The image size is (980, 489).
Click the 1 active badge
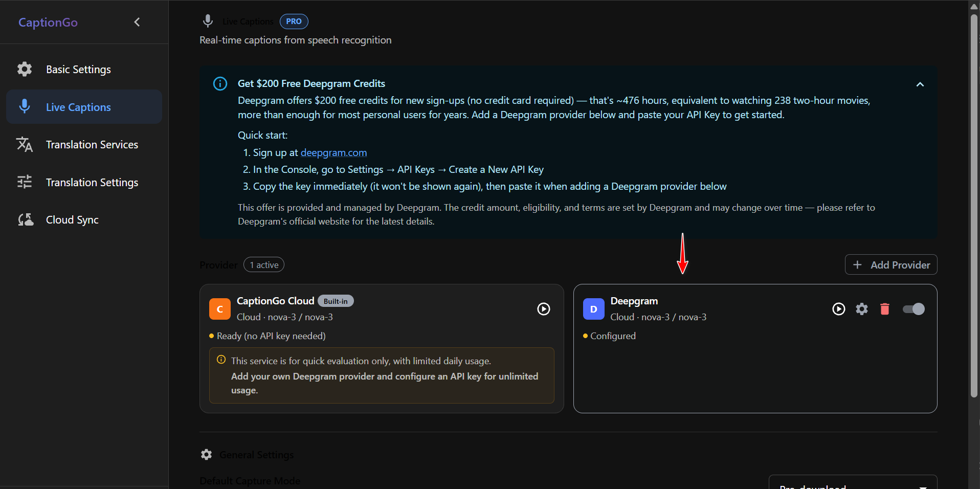264,265
